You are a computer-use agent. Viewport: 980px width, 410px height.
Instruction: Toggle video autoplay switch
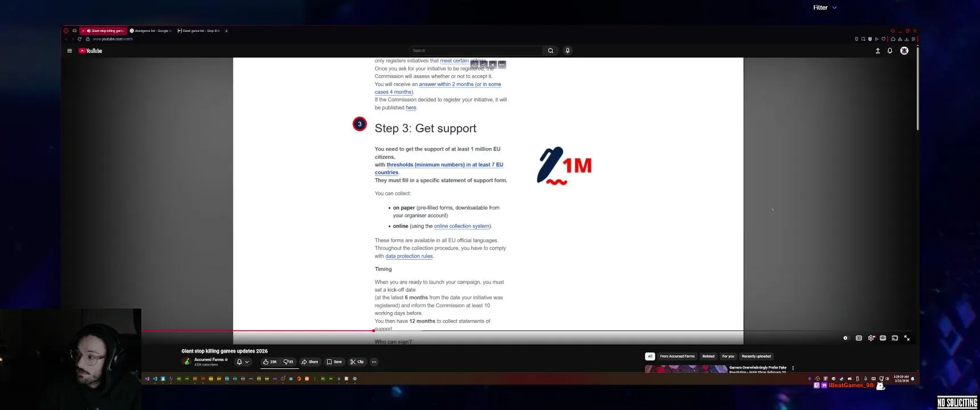846,338
